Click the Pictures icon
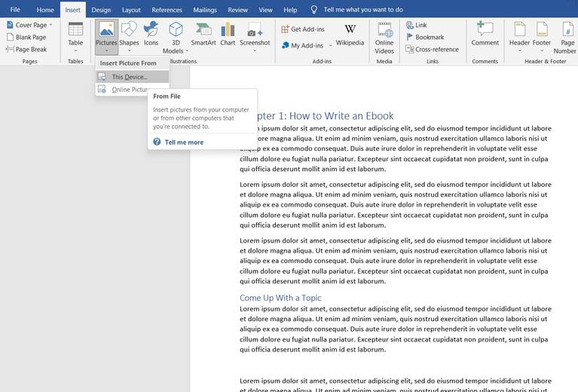 tap(106, 29)
